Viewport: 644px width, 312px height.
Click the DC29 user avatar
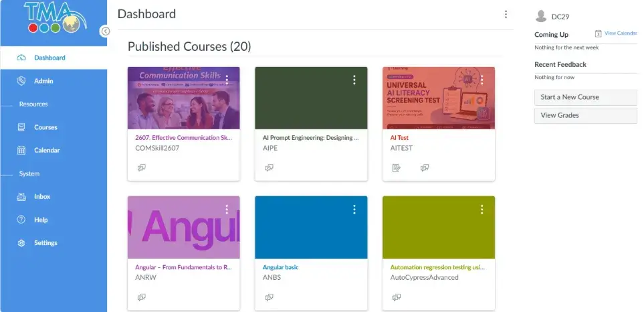pyautogui.click(x=541, y=17)
